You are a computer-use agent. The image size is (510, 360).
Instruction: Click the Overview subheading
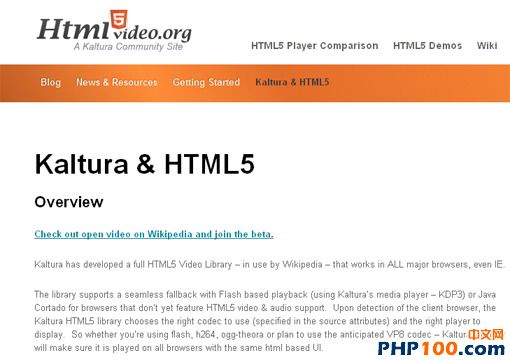69,202
